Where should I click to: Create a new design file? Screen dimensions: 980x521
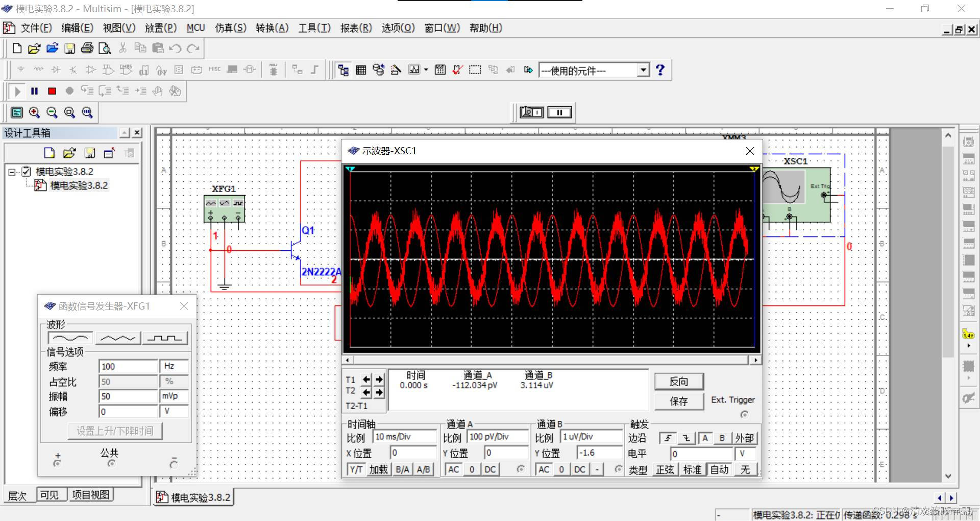tap(17, 49)
